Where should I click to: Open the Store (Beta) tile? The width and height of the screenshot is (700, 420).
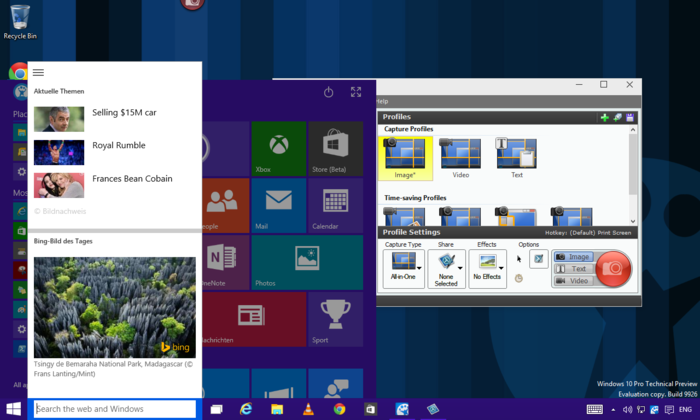(x=335, y=148)
